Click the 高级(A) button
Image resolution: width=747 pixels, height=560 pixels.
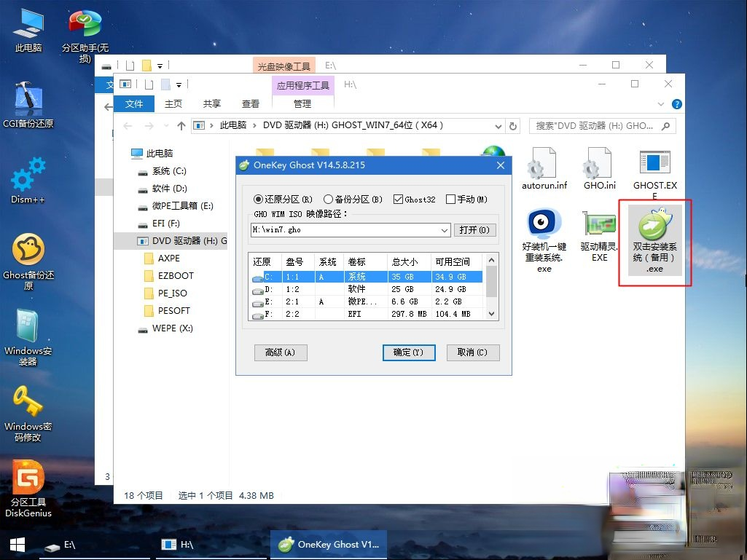[280, 352]
